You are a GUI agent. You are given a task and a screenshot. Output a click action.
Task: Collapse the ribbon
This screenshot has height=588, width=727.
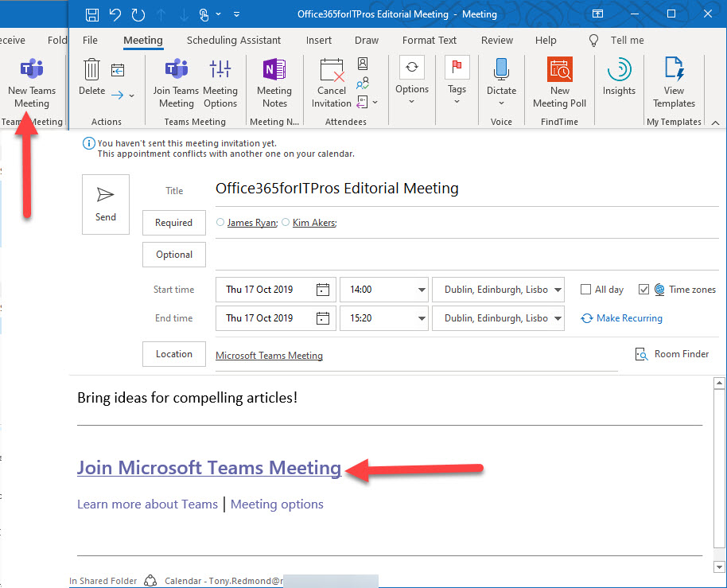(715, 123)
